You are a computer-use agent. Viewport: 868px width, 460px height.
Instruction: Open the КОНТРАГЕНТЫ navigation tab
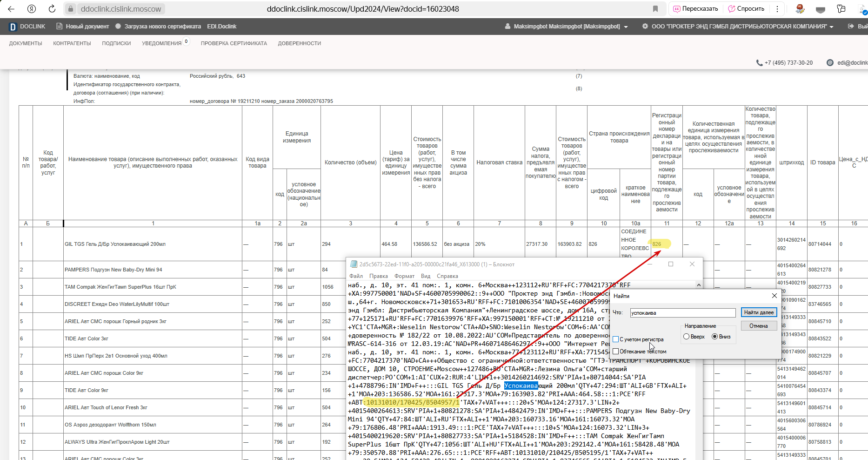[x=72, y=43]
